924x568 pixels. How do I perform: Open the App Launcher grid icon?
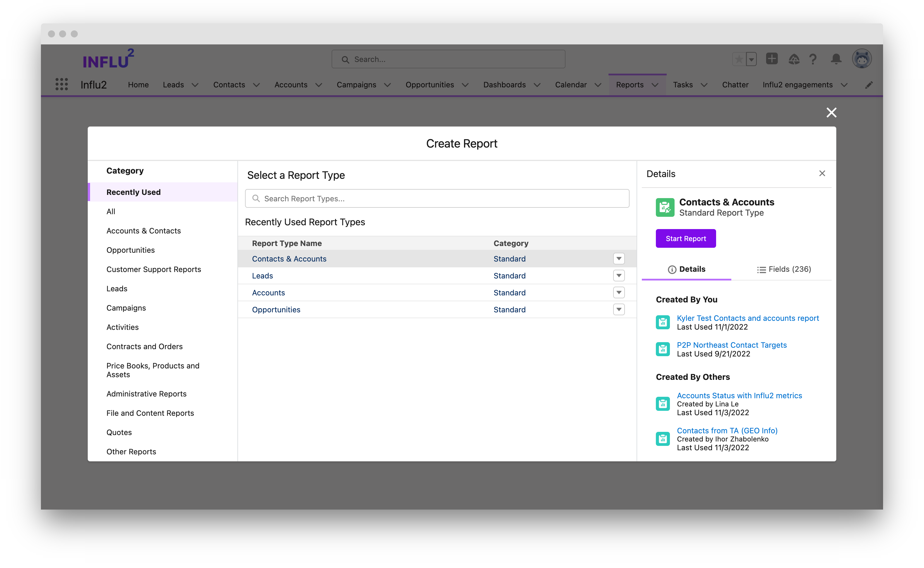tap(61, 84)
